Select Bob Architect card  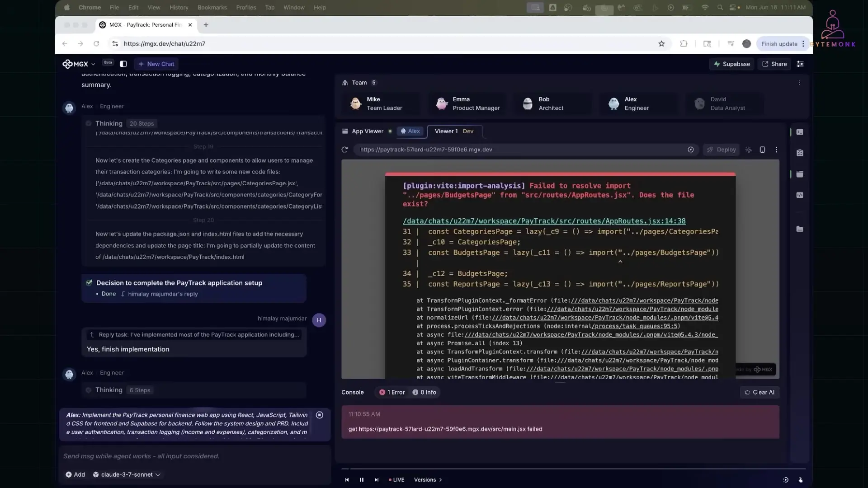[x=554, y=103]
